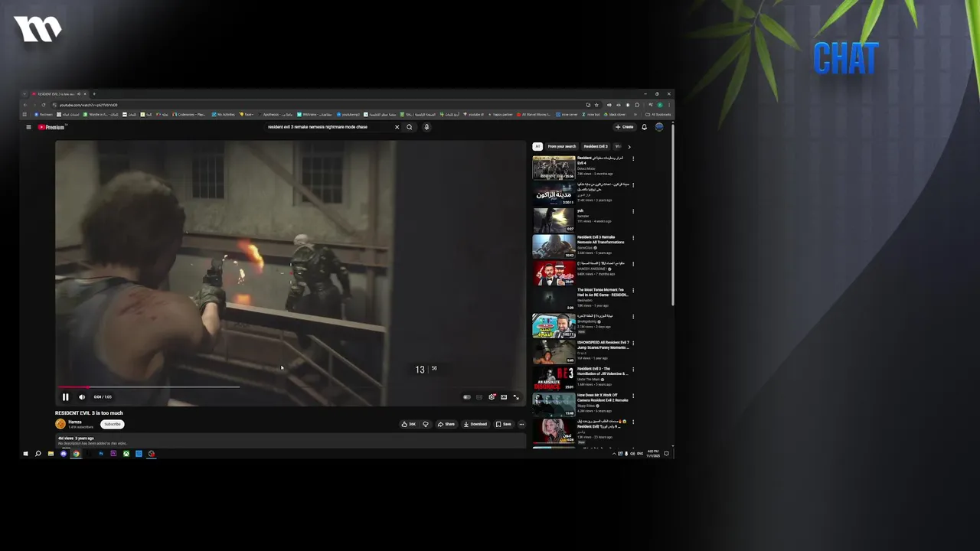Open the YouTube hamburger guide menu
The image size is (980, 551).
point(28,127)
